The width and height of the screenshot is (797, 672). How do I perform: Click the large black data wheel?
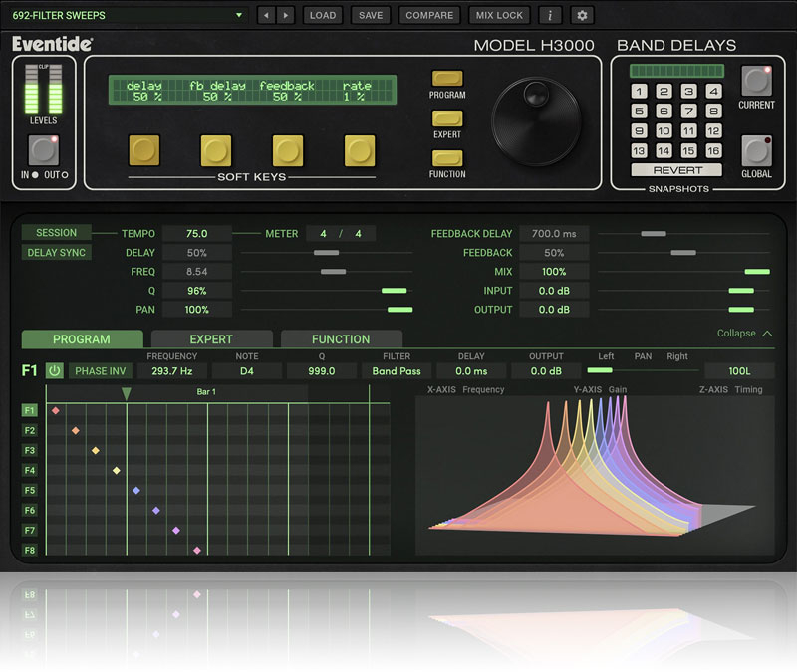click(x=536, y=121)
